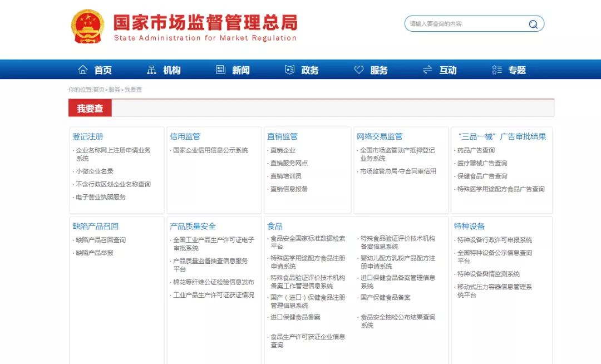Open the 登记注册 category heading
Screen dimensions: 601x364
click(x=88, y=136)
